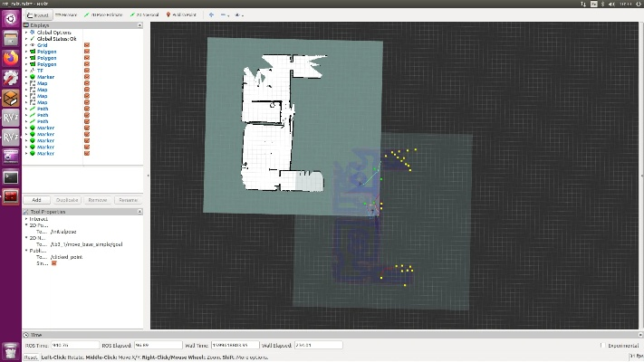Screen dimensions: 644x362
Task: Open Firefox from the Ubuntu dock
Action: (11, 57)
